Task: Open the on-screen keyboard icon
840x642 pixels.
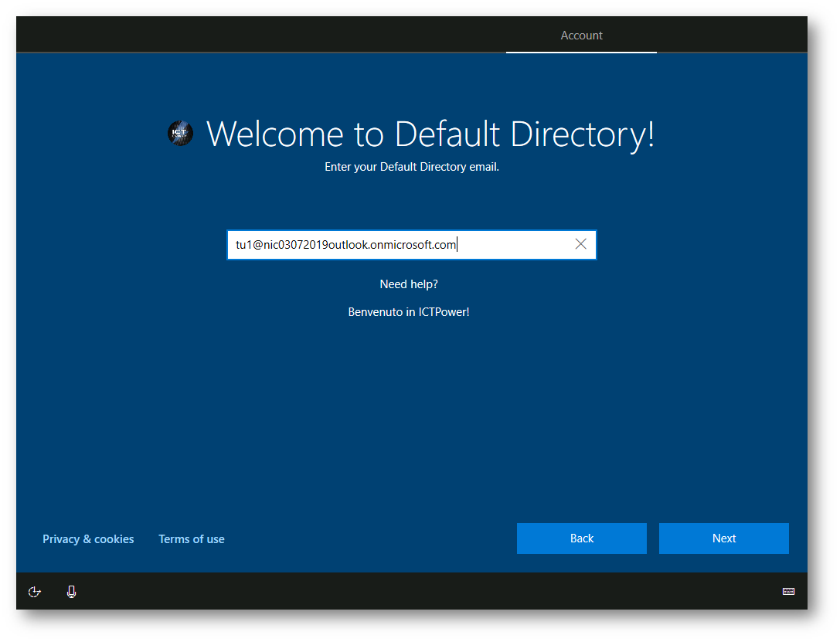Action: click(788, 591)
